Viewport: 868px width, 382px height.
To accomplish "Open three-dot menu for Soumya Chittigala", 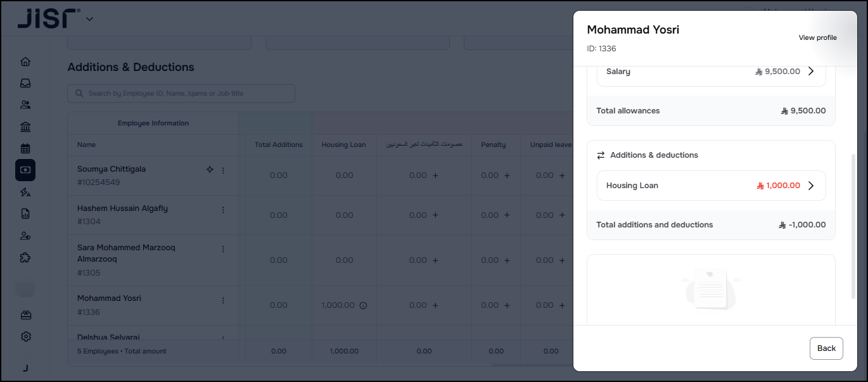I will point(223,170).
